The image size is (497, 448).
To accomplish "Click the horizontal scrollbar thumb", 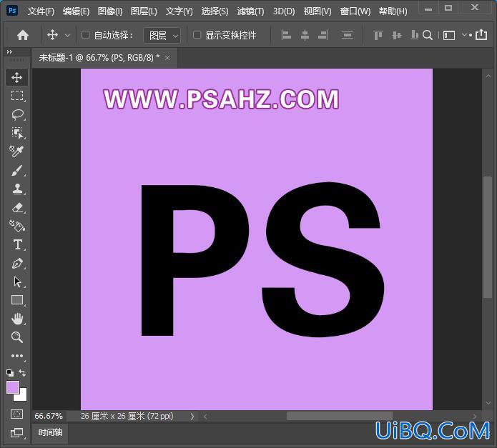I will coord(340,416).
